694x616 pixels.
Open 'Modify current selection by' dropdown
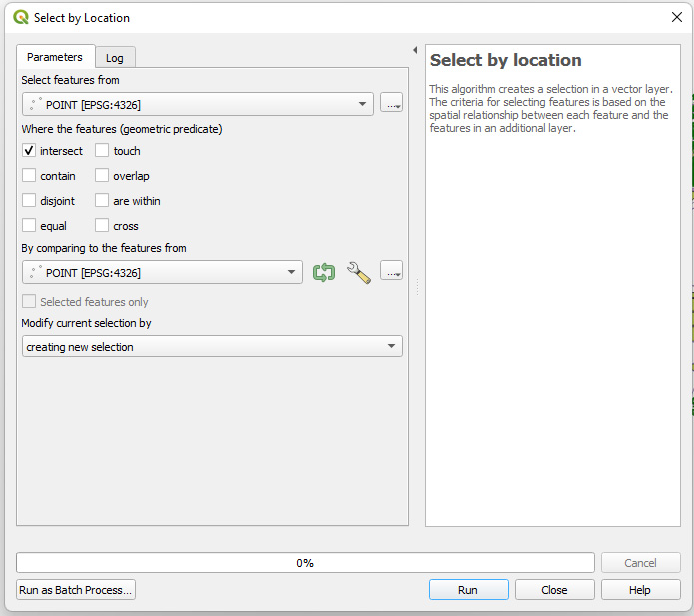click(x=212, y=347)
